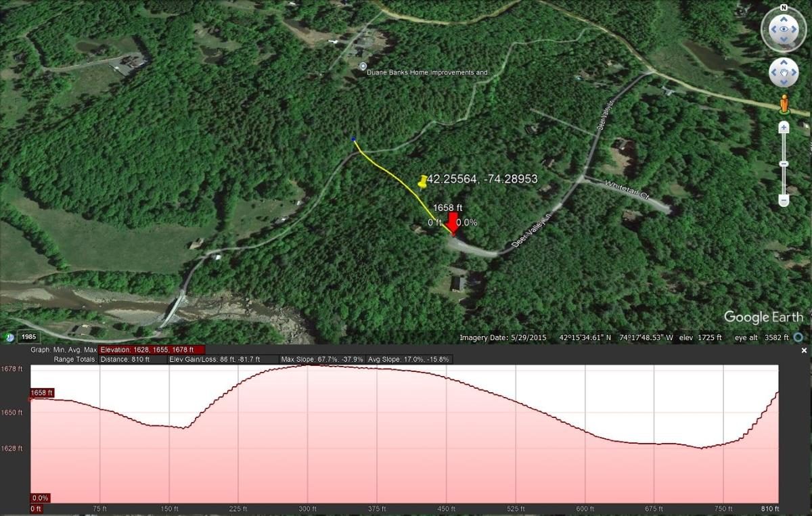Click the eye icon in the Look joystick
812x516 pixels.
tap(784, 28)
